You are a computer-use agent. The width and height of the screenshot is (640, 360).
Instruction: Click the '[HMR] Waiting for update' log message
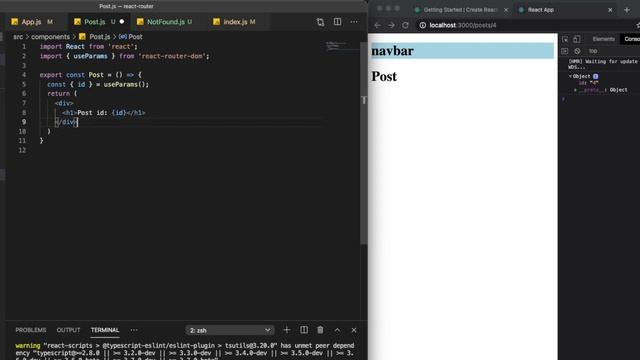(603, 64)
